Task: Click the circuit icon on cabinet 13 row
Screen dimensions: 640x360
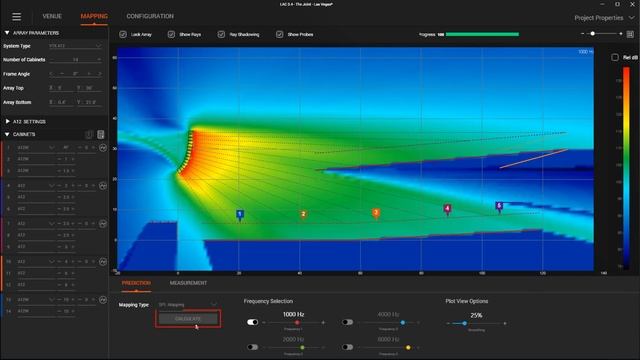Action: click(x=103, y=300)
